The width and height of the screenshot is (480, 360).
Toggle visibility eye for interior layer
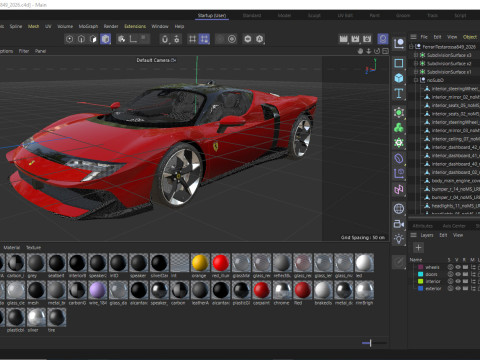458,281
